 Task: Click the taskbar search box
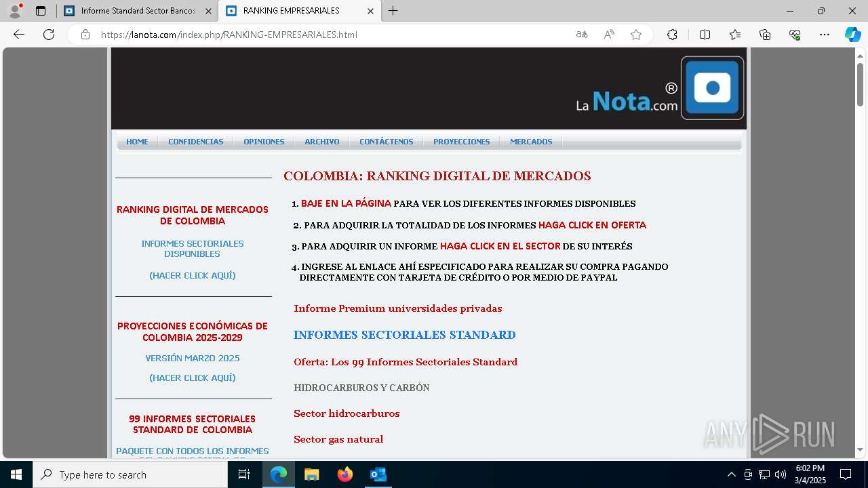[x=130, y=474]
